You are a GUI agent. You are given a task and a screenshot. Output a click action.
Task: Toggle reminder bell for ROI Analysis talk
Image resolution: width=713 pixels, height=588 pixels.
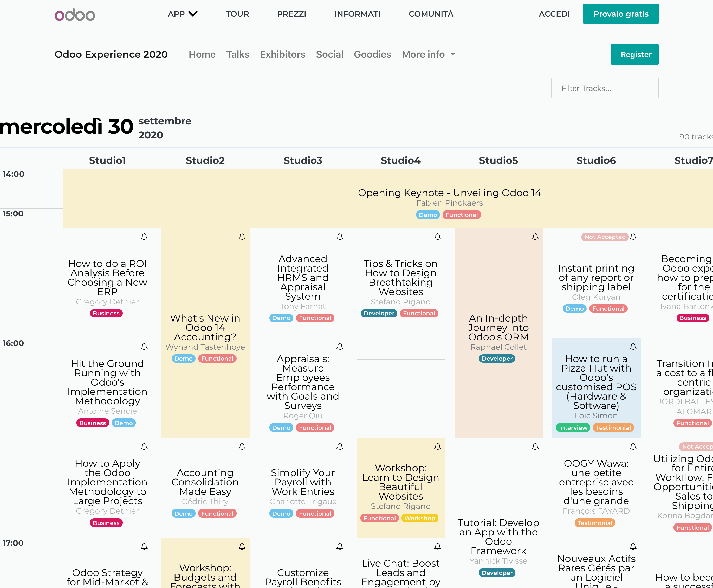(x=144, y=237)
